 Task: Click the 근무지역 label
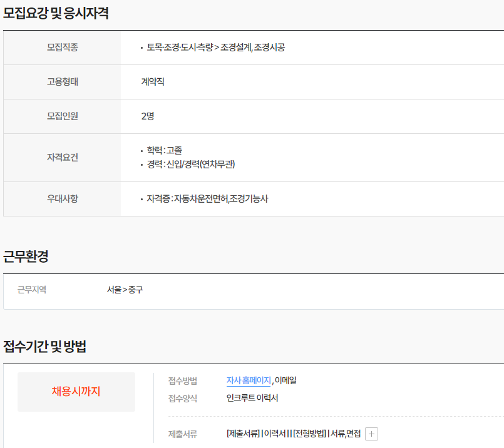point(32,290)
